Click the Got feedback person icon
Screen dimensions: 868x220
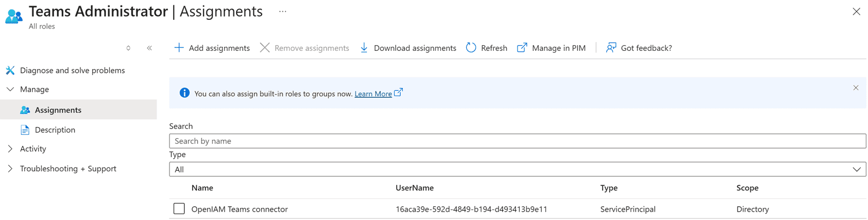611,48
